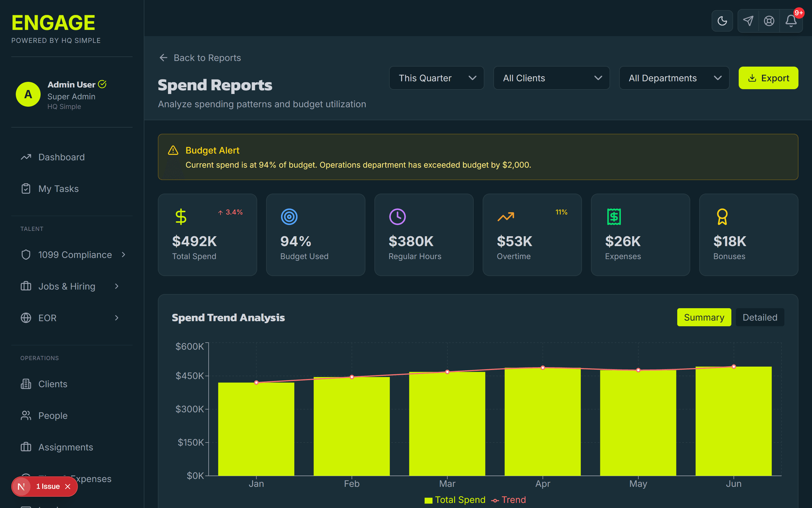Open the lifebuoy help icon
Screen dimensions: 812x508
click(x=769, y=21)
